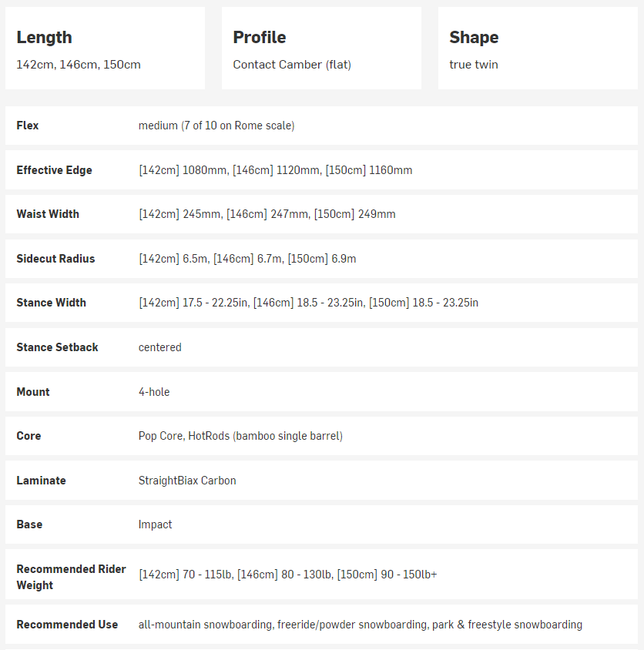The image size is (644, 650).
Task: Click the 'Impact' Base value
Action: [x=156, y=524]
